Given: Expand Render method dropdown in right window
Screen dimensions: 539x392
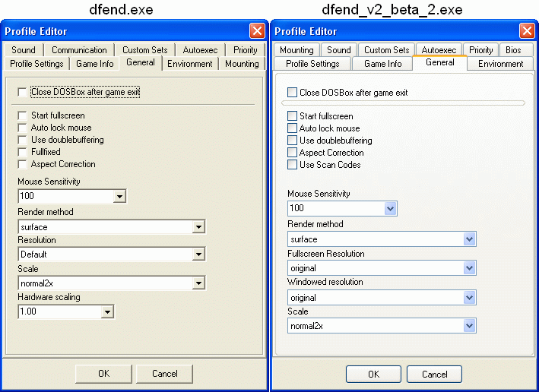Looking at the screenshot, I should 469,239.
